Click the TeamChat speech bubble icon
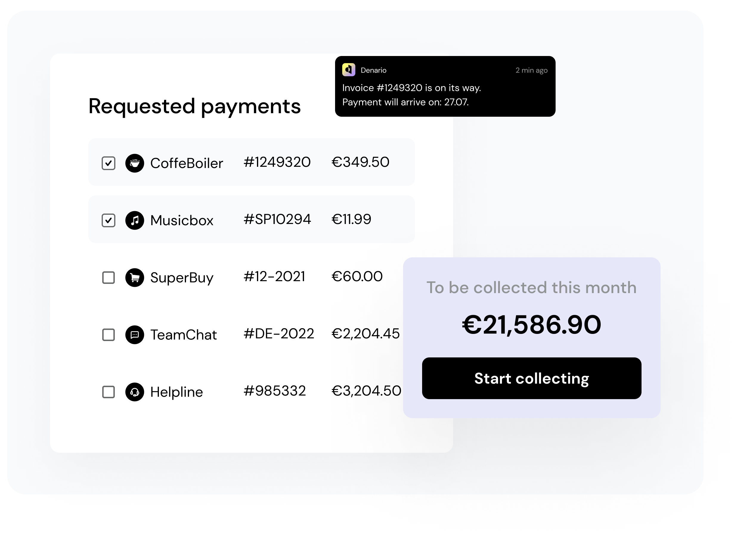The height and width of the screenshot is (554, 756). [x=134, y=335]
